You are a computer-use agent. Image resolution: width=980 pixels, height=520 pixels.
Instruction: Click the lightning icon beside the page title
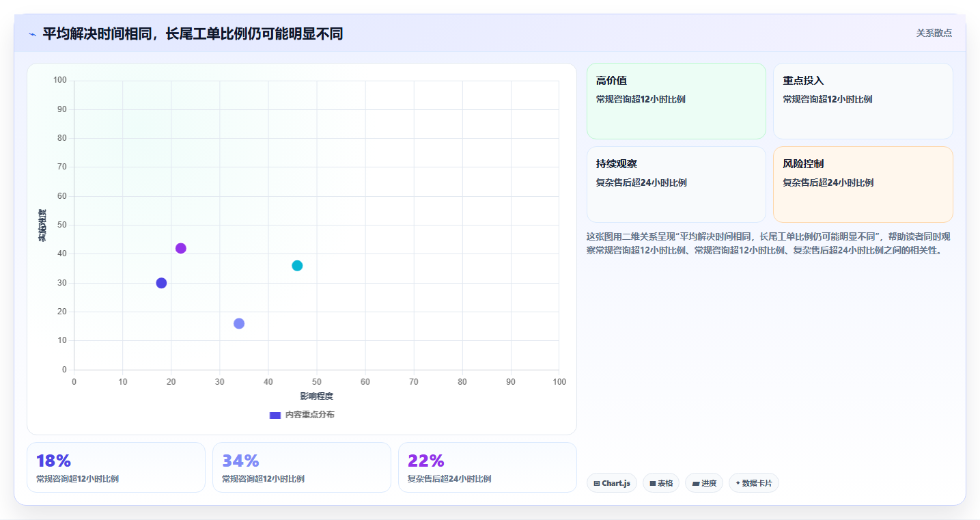(x=32, y=34)
